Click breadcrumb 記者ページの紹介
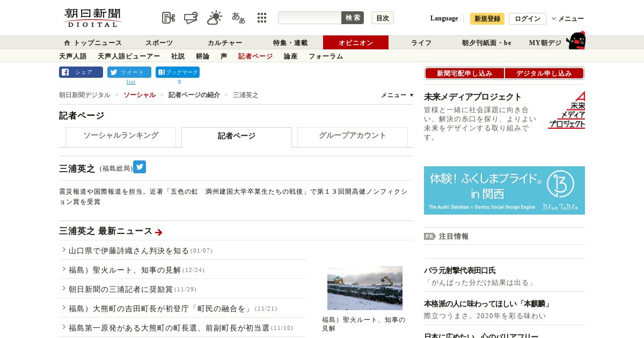 point(194,95)
